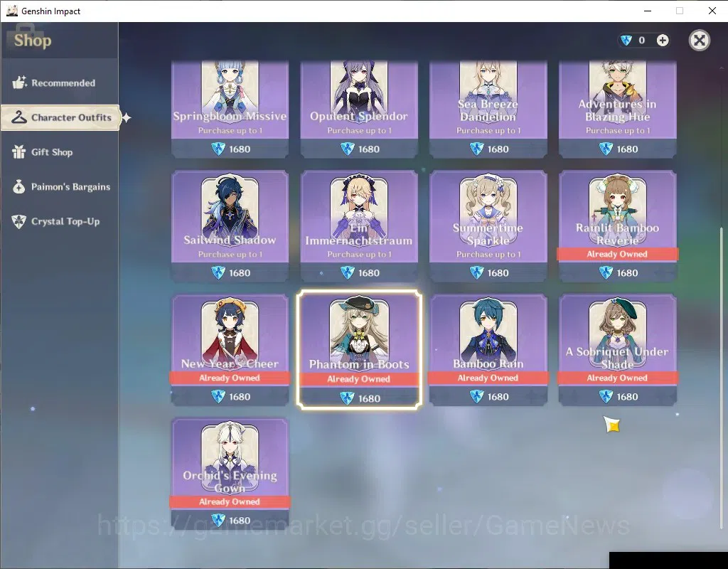
Task: Select the Bamboo Rain outfit card
Action: pos(488,350)
